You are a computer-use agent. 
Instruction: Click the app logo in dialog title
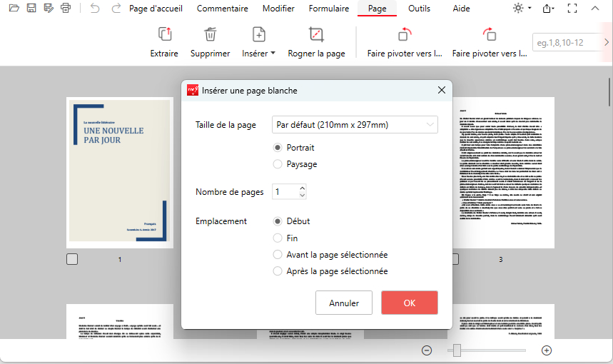[193, 91]
